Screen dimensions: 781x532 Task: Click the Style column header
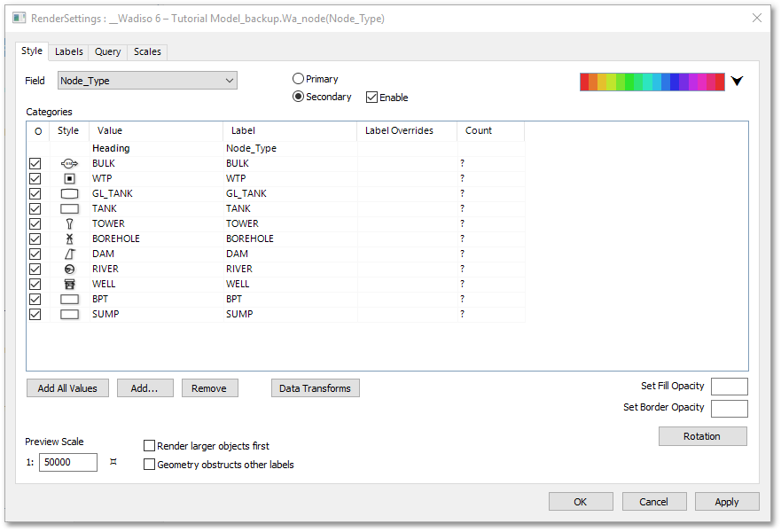[x=69, y=130]
